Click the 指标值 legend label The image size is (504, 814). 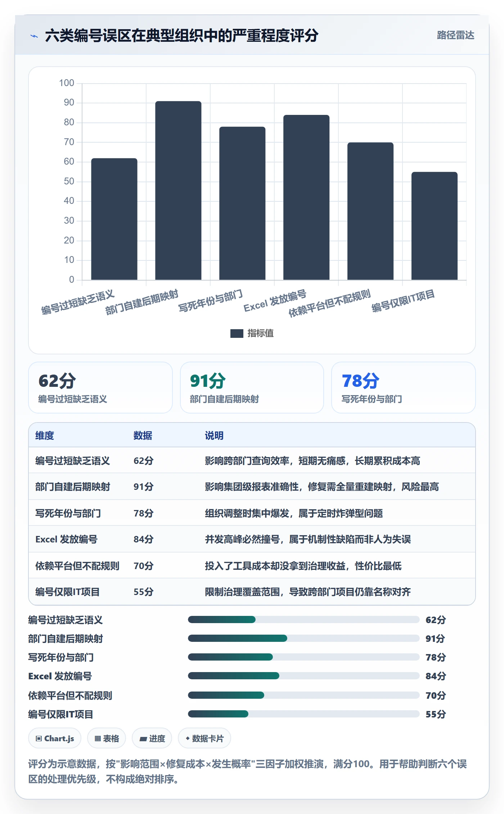tap(261, 334)
